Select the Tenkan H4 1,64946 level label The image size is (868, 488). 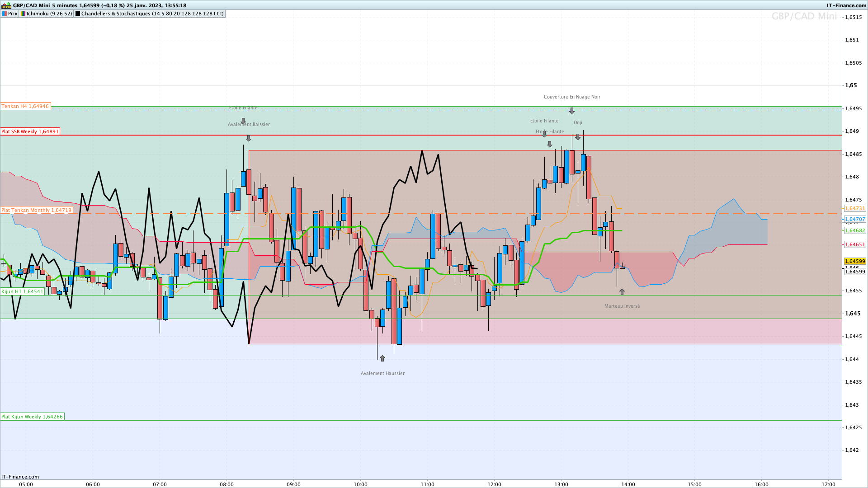click(25, 107)
